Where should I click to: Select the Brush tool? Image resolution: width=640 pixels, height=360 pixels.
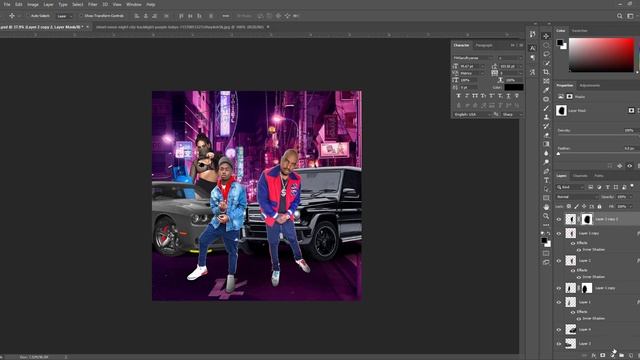coord(546,108)
